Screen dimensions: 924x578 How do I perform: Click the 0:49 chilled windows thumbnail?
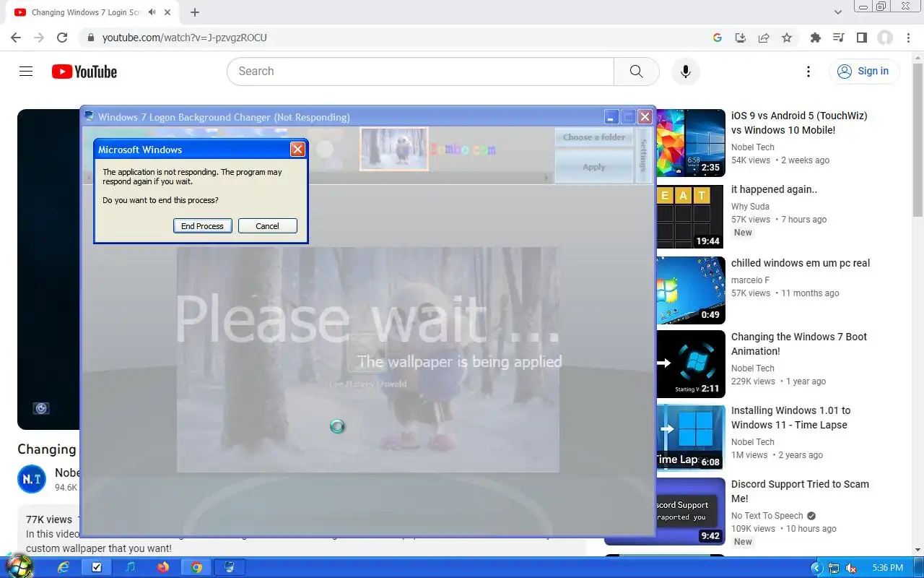tap(689, 290)
